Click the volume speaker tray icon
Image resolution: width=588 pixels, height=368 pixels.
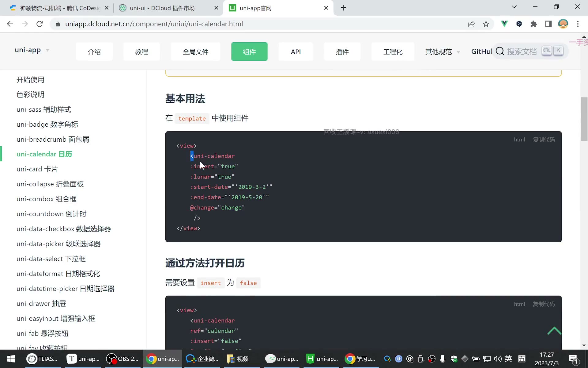[498, 359]
